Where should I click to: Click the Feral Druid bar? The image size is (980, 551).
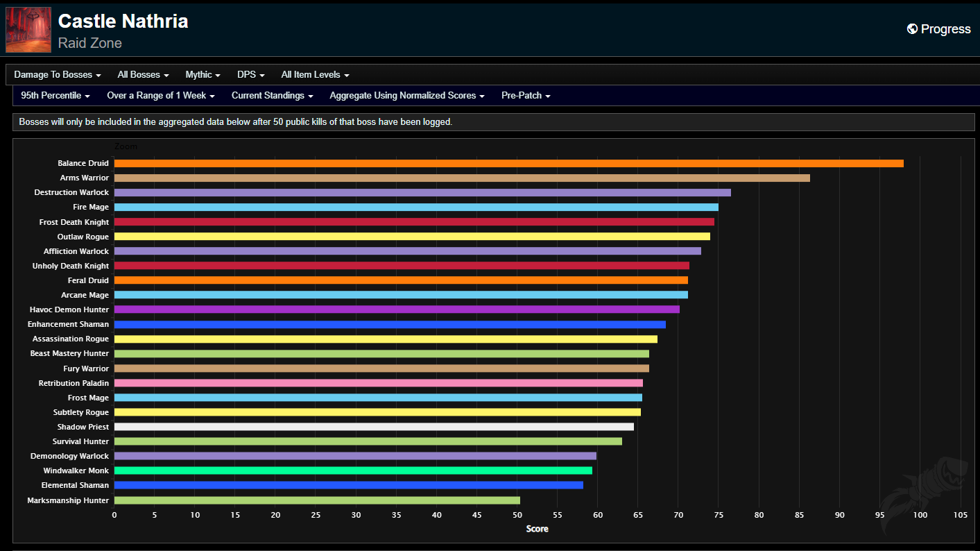(x=401, y=280)
